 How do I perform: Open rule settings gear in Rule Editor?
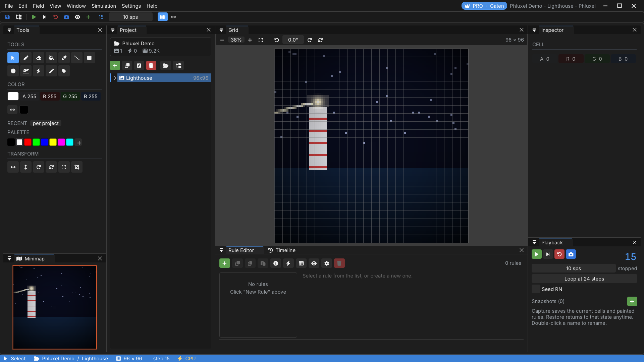tap(327, 263)
